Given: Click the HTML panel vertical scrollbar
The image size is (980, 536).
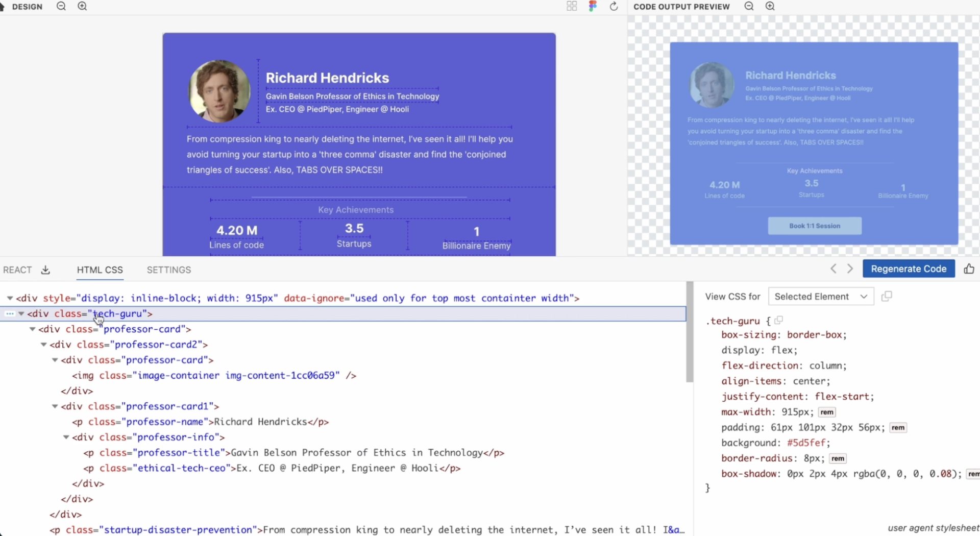Looking at the screenshot, I should point(690,332).
